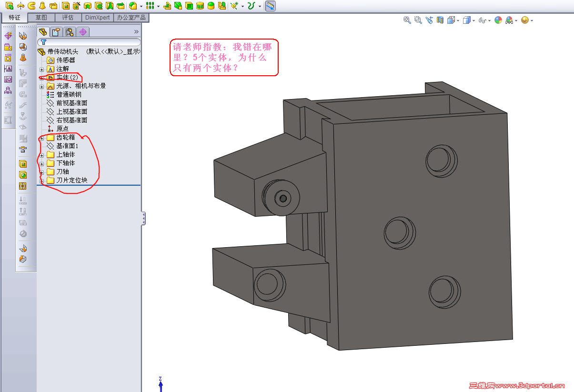574x392 pixels.
Task: Open the View Settings dropdown arrow
Action: (532, 20)
